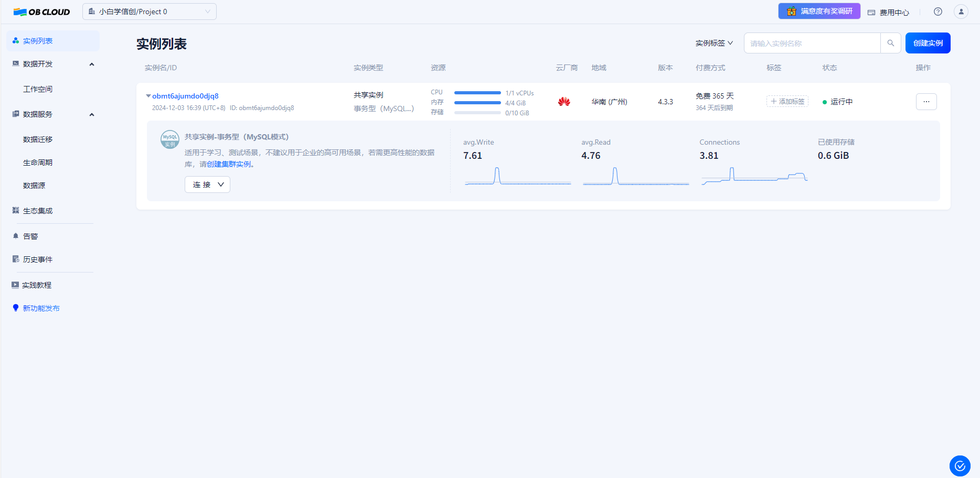Click the MySQL instance badge icon
980x478 pixels.
(170, 139)
